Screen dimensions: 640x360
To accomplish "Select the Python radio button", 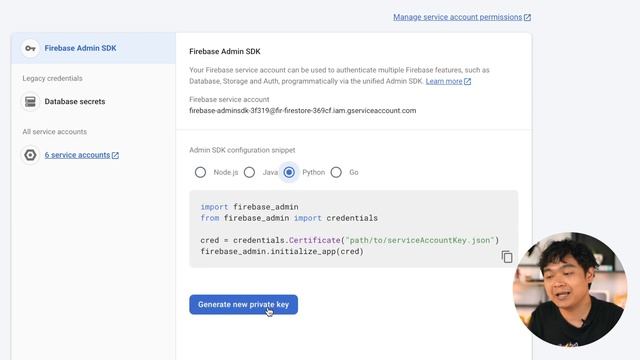I will click(x=289, y=172).
